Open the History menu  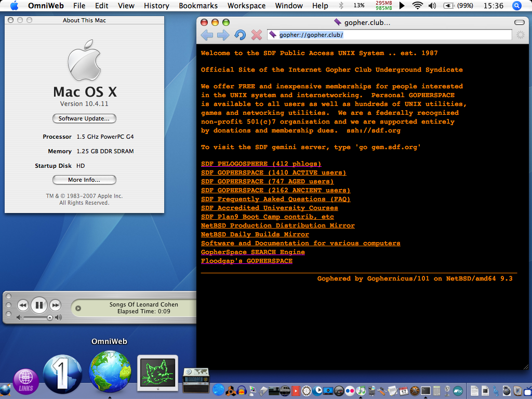156,5
